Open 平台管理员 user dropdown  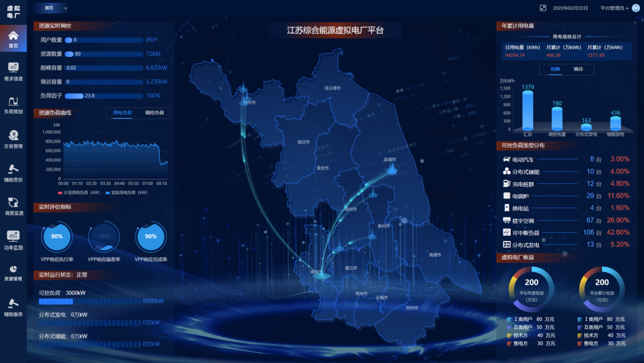point(614,8)
